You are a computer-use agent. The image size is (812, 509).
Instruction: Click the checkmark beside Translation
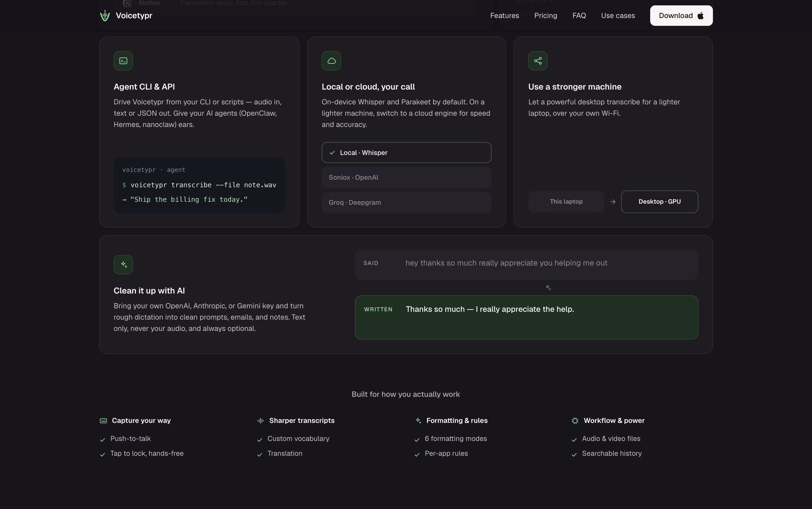(x=260, y=454)
